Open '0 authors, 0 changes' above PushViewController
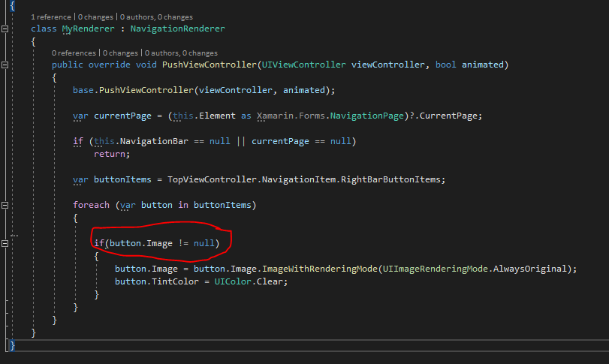Screen dimensions: 609x364 tap(181, 53)
